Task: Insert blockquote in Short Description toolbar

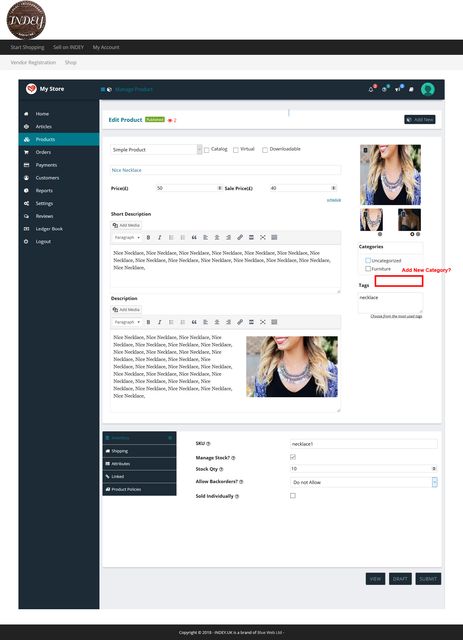Action: (x=194, y=238)
